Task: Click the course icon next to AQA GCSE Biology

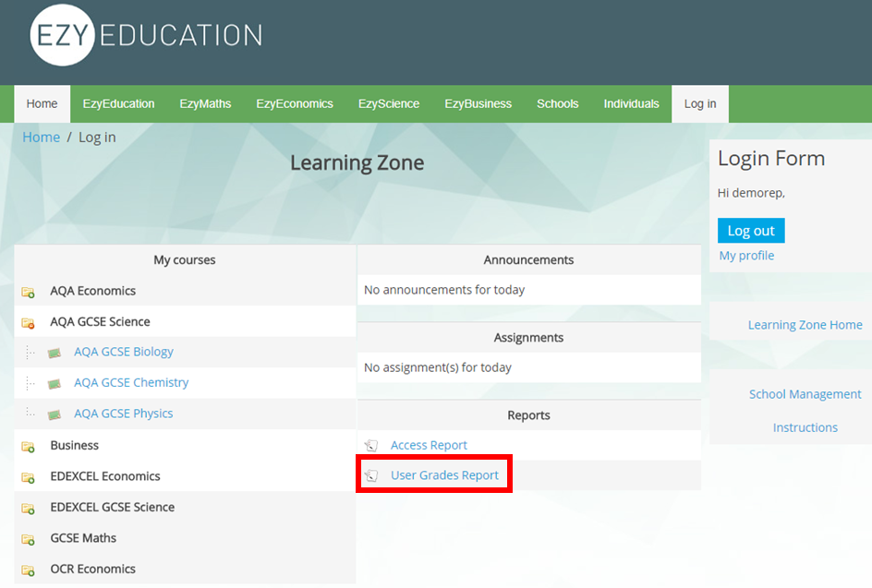Action: [54, 353]
